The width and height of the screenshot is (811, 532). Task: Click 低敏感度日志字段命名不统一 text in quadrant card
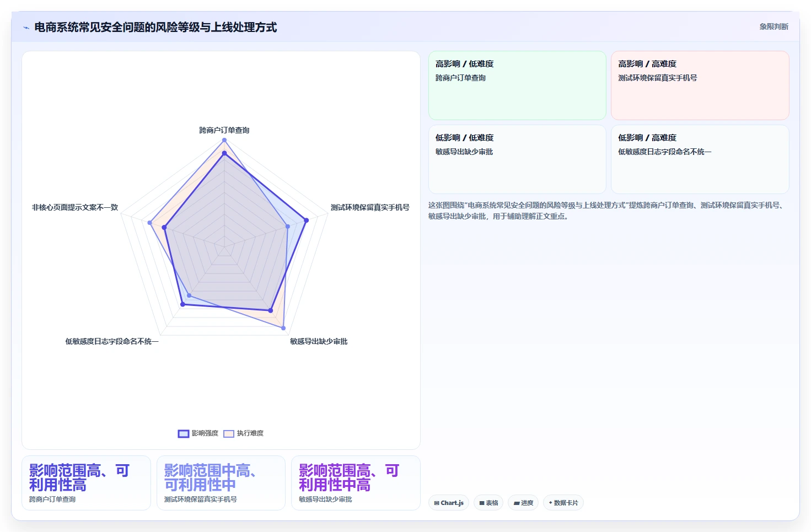point(665,152)
